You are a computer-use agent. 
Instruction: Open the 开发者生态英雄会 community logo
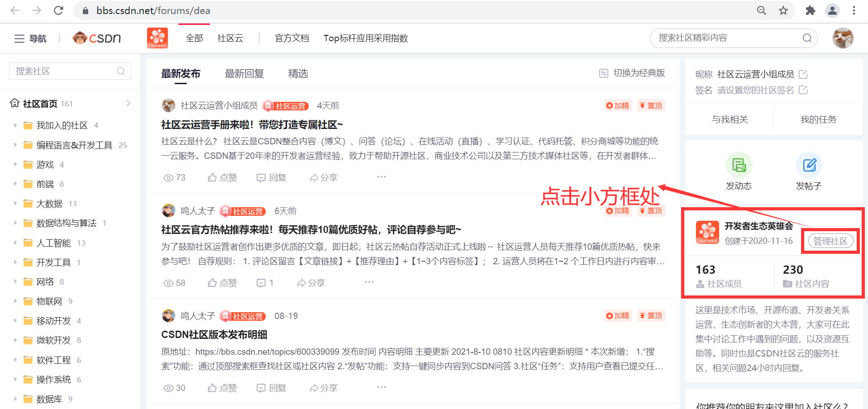pyautogui.click(x=707, y=232)
